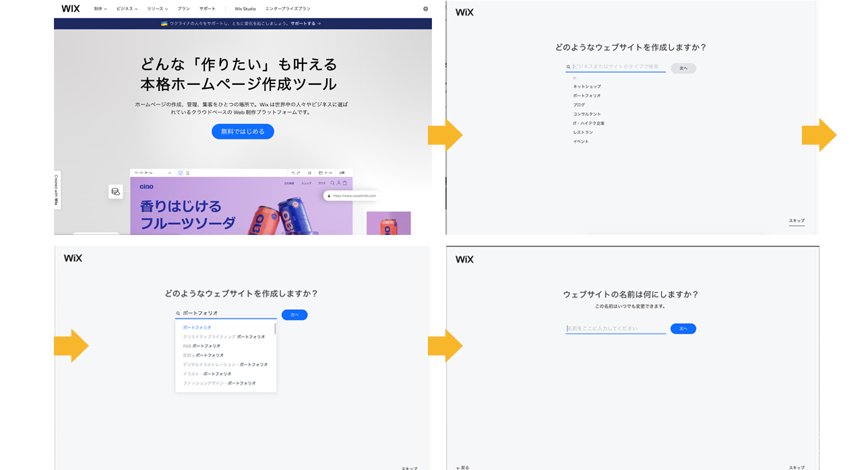Click the magnifier icon in the empty site-type search
Screen dimensions: 868x470
[x=569, y=67]
